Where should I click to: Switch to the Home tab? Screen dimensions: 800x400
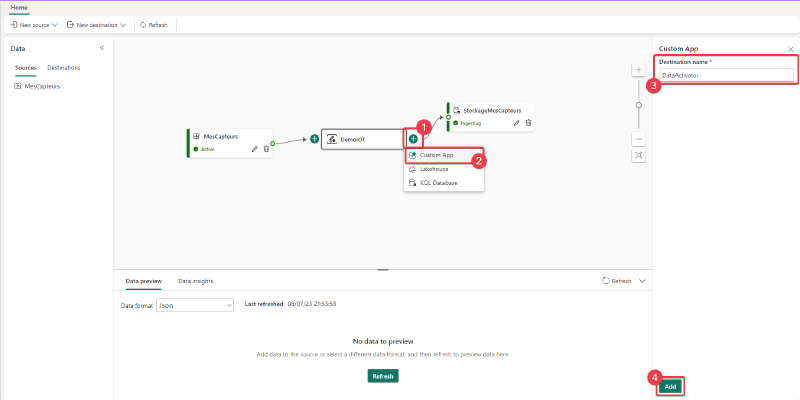coord(19,8)
